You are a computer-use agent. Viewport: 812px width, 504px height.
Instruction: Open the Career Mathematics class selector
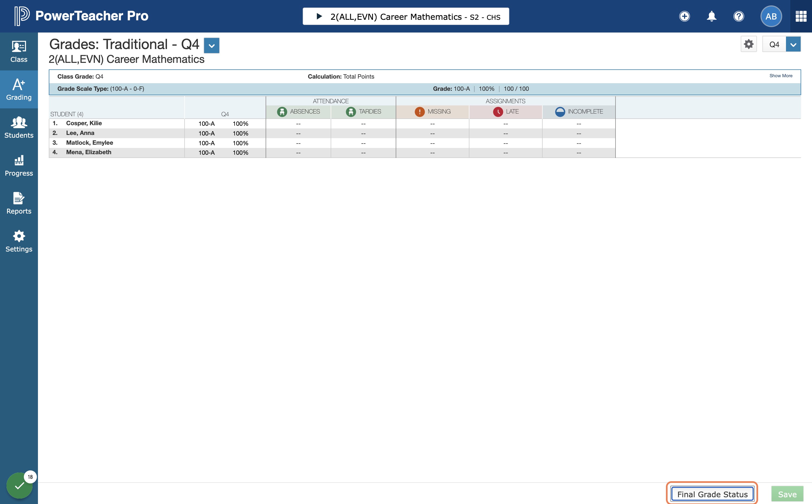coord(406,16)
